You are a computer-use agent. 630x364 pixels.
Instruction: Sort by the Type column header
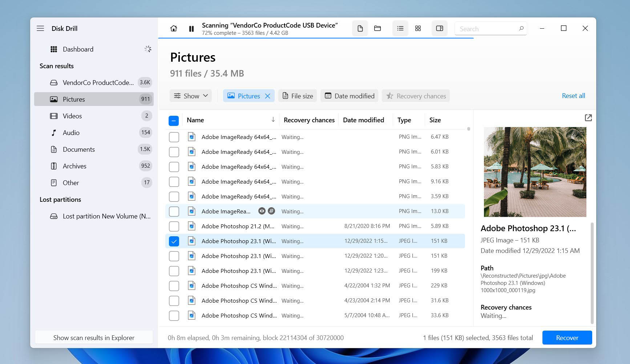click(x=404, y=120)
